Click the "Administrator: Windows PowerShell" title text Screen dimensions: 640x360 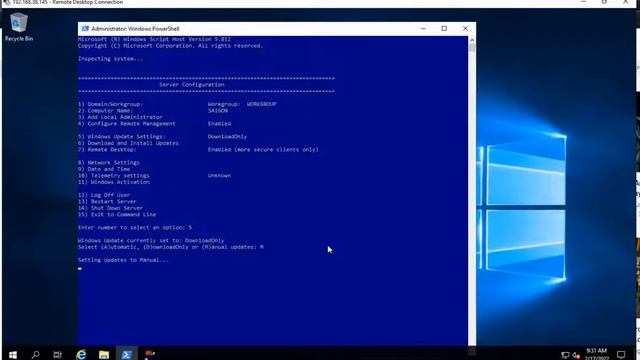tap(135, 29)
